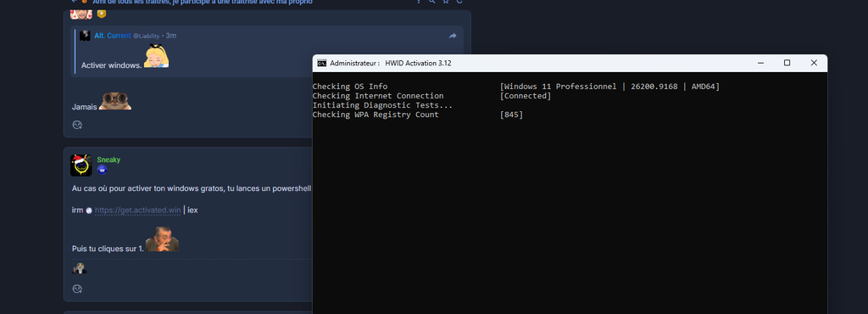This screenshot has height=314, width=868.
Task: Click the Alice emoji after 'Activer windows.'
Action: click(156, 57)
